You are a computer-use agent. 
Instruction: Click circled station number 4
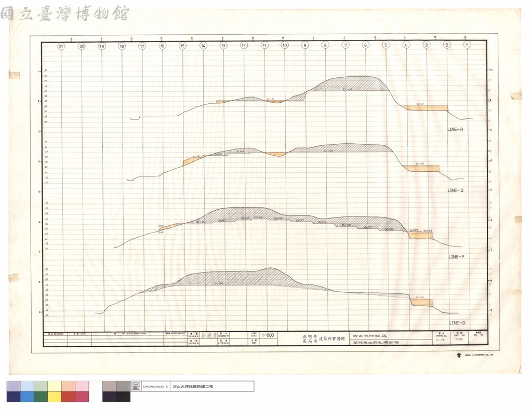point(406,45)
